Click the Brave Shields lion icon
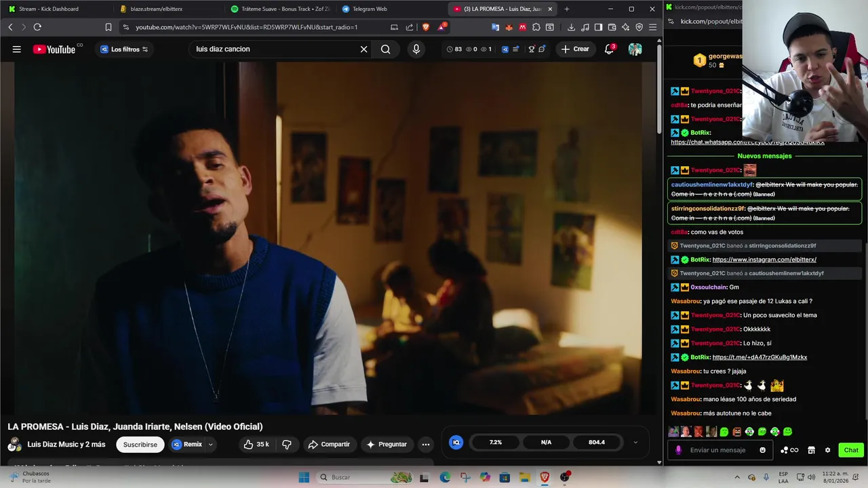This screenshot has width=868, height=488. click(x=426, y=27)
